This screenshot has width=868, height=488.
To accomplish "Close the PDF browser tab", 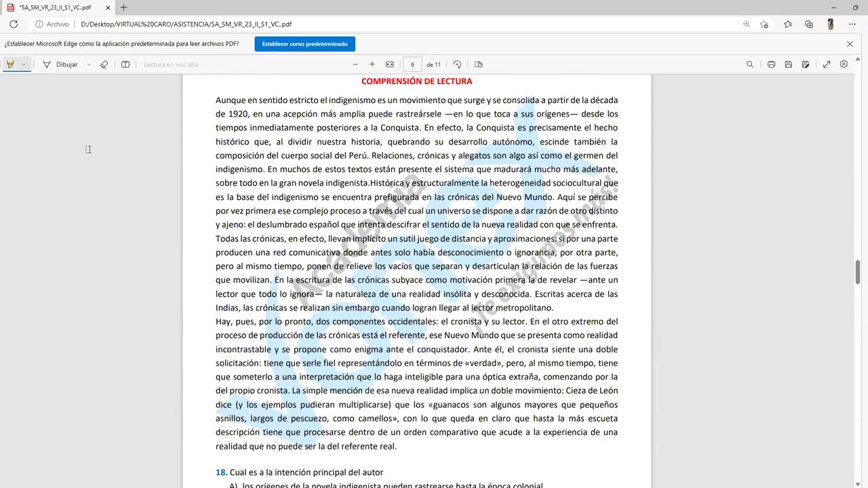I will [108, 7].
